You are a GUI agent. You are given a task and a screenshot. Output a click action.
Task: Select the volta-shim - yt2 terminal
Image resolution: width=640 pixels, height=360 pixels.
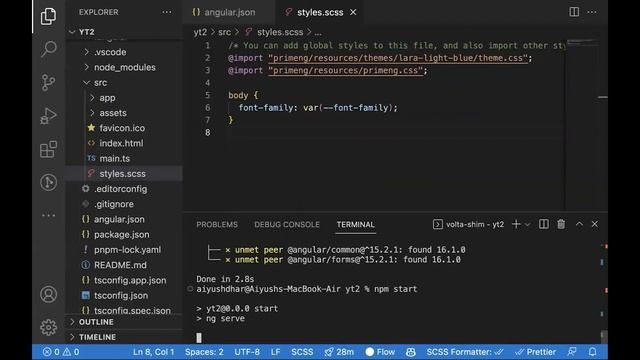pyautogui.click(x=468, y=224)
